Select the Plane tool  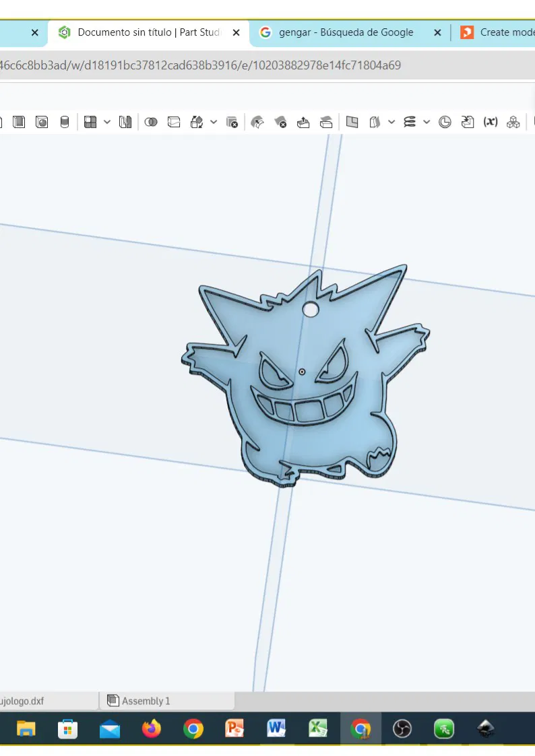[x=352, y=122]
